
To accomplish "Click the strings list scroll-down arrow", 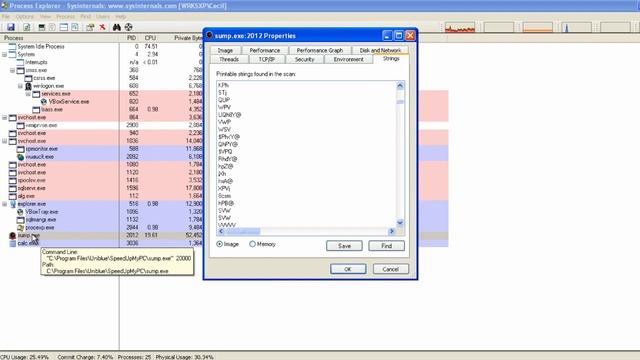I will coord(400,223).
